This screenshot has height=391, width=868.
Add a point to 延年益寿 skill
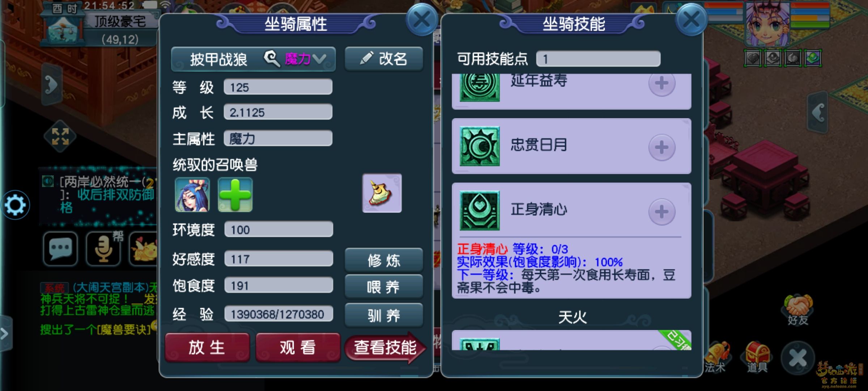coord(661,84)
